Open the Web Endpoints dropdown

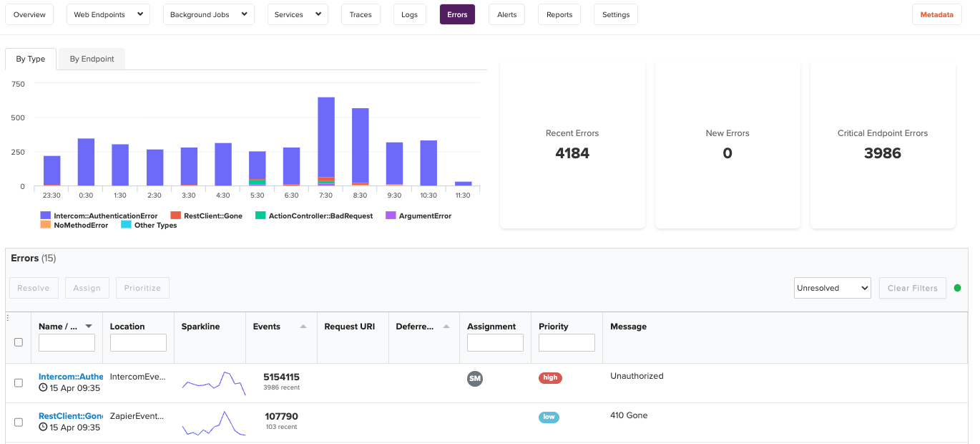pos(108,14)
